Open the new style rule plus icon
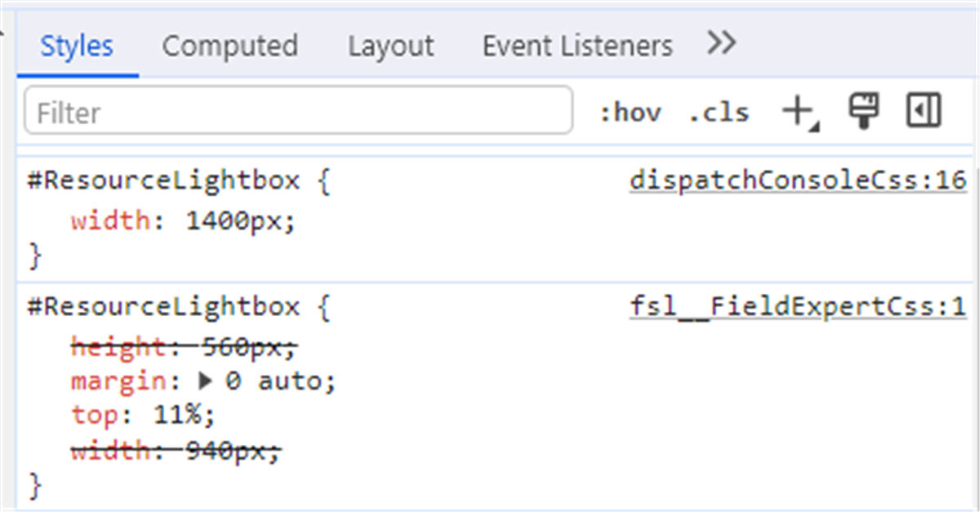 (796, 108)
